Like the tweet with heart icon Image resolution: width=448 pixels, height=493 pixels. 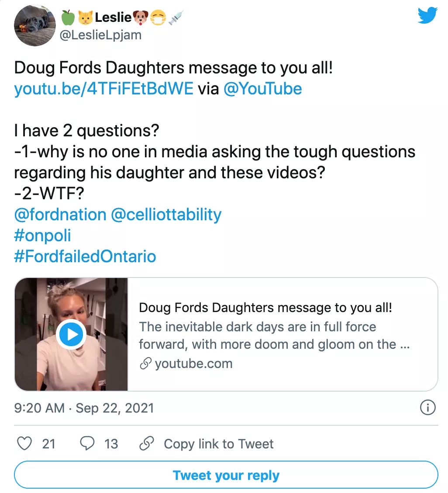click(24, 444)
